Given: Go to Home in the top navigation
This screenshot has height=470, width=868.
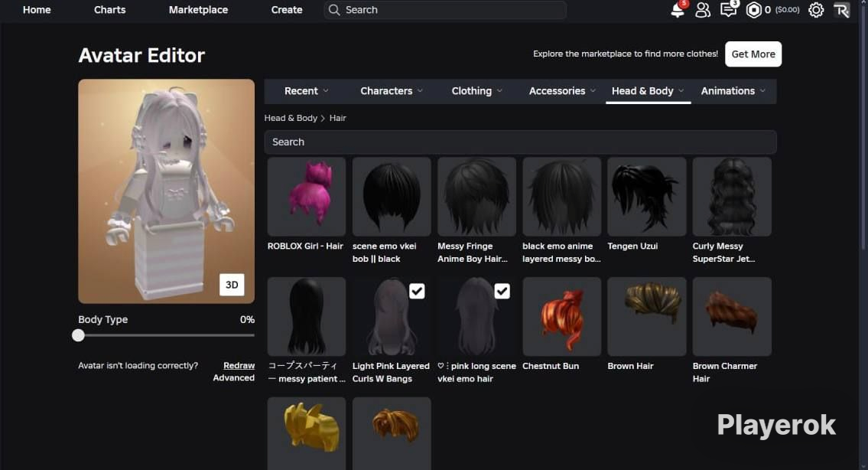Looking at the screenshot, I should (37, 10).
